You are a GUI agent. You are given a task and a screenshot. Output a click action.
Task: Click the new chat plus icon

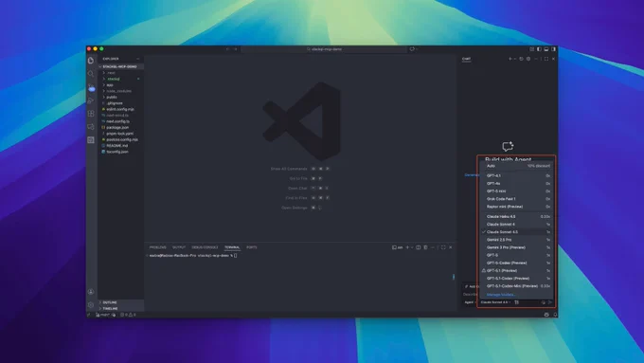510,59
